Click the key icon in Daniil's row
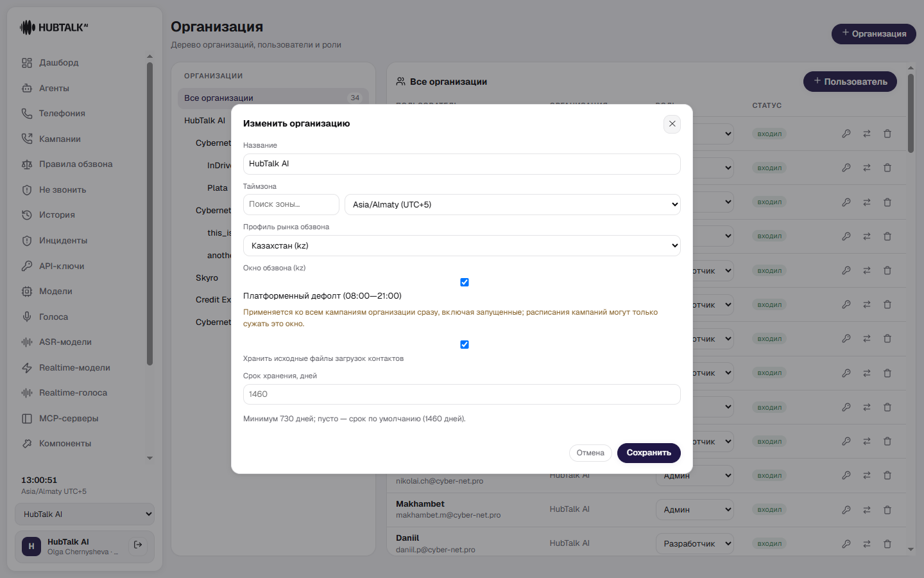924x578 pixels. [846, 544]
